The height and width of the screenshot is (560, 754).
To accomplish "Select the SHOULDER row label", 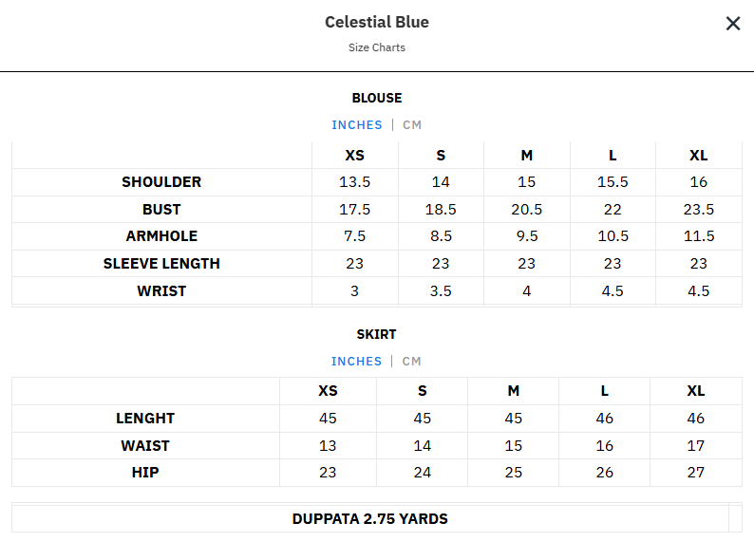I will (161, 182).
